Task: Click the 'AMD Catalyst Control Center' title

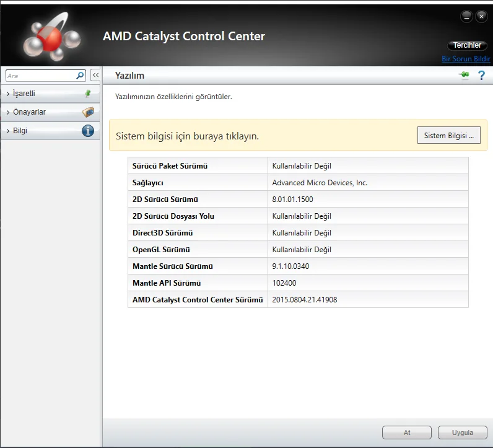Action: coord(184,36)
